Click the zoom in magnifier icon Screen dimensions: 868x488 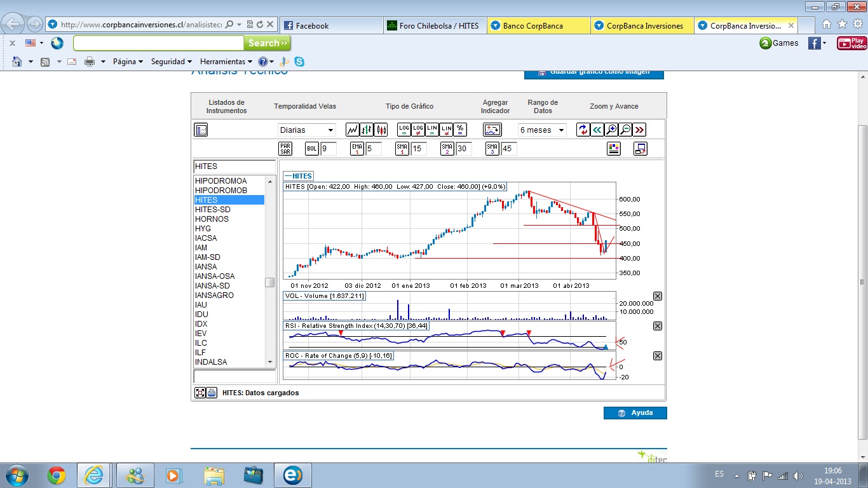point(611,130)
